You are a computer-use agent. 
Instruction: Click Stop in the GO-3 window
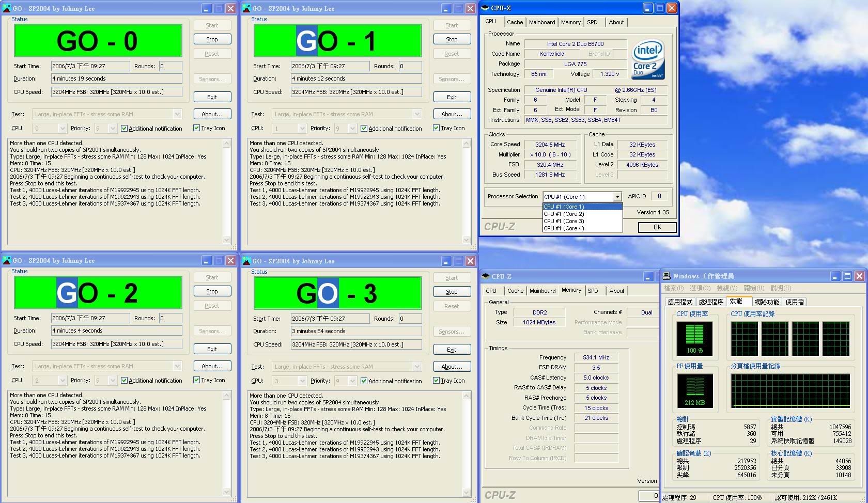pos(452,292)
